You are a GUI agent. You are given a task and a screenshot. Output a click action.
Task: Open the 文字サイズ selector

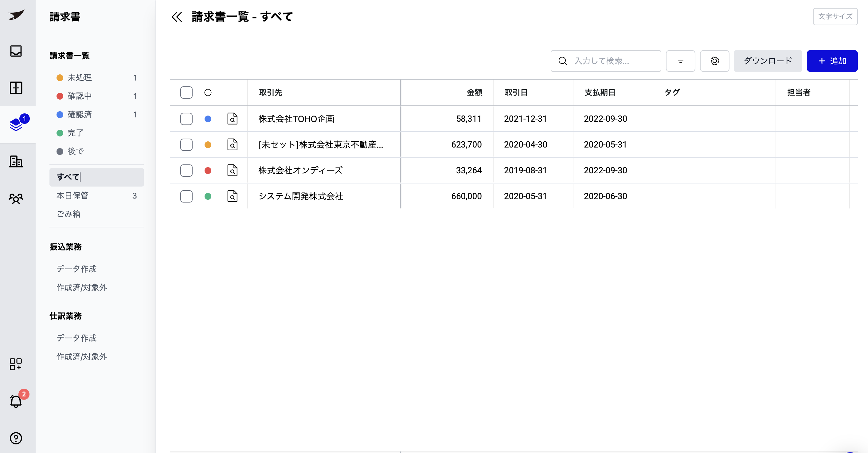point(835,17)
